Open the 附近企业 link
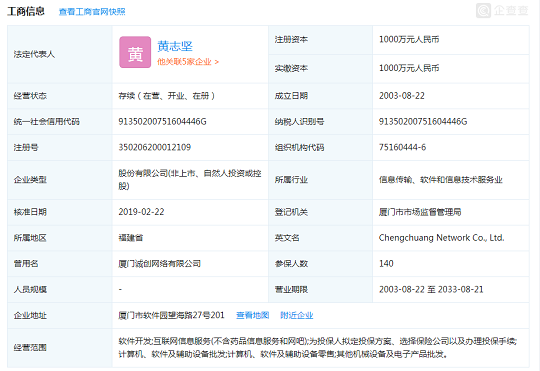The image size is (540, 371). [297, 315]
